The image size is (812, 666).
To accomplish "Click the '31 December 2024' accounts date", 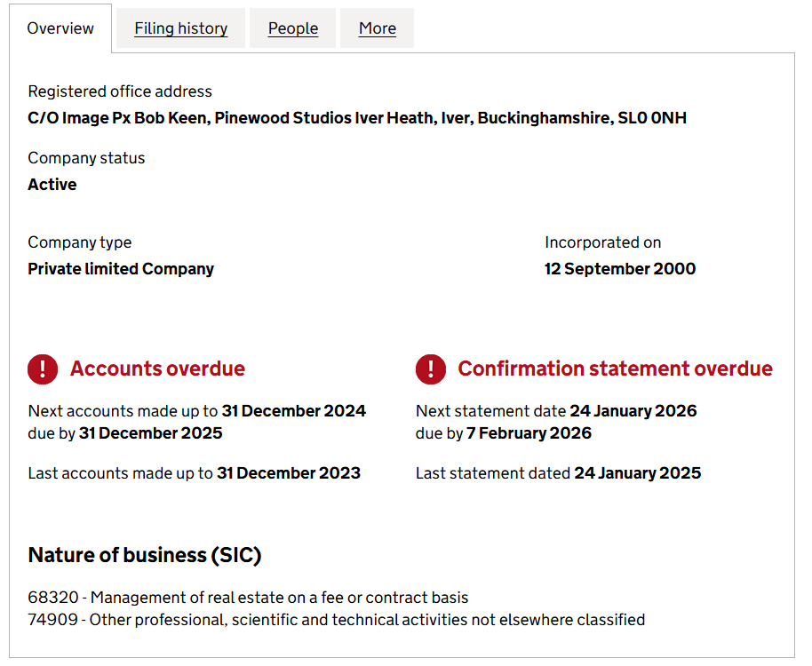I will point(294,411).
